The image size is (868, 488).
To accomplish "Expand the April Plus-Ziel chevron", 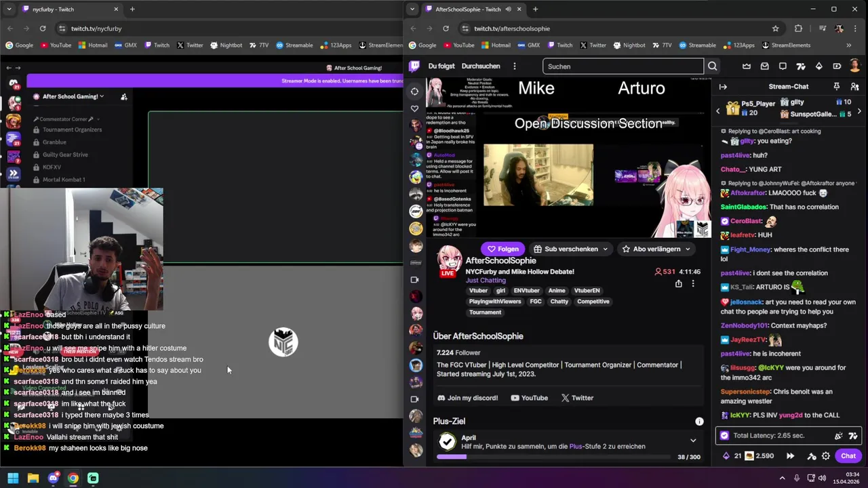I will [x=692, y=441].
